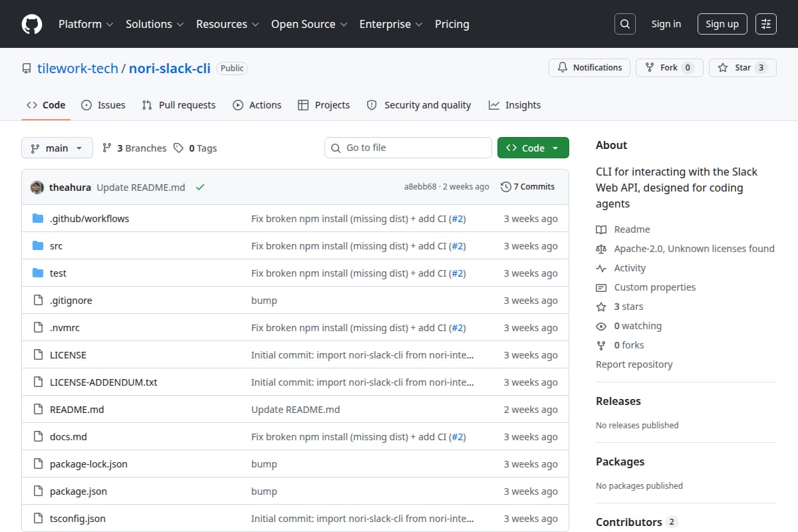View the 3 Branches link
The width and height of the screenshot is (798, 532).
tap(134, 148)
